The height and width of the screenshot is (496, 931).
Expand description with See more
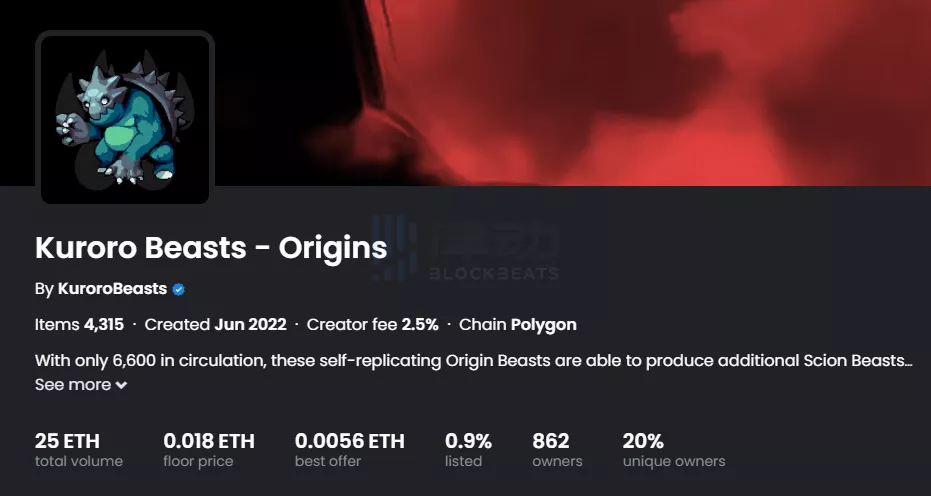[x=73, y=384]
